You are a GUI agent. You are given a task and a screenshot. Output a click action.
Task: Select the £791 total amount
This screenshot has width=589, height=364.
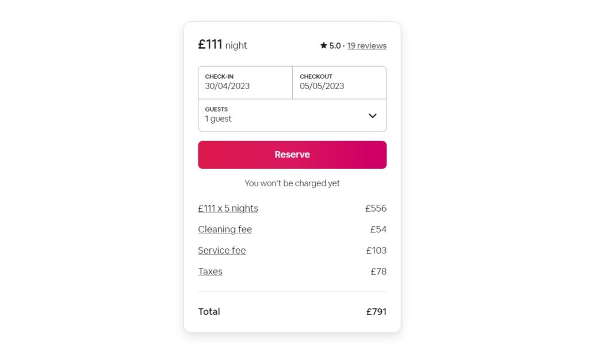point(377,311)
